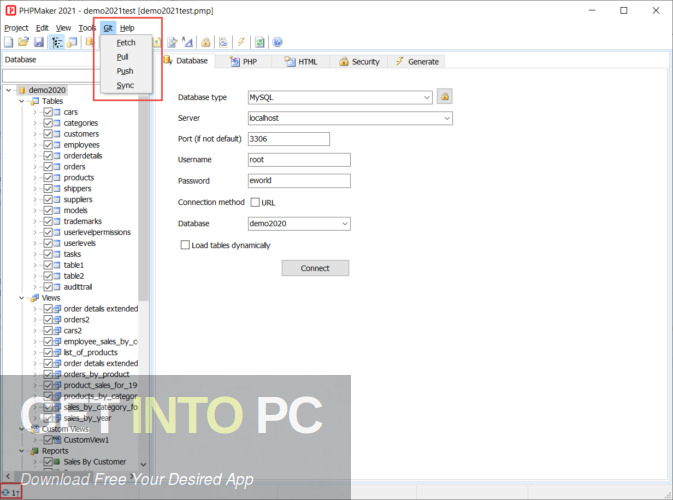Image resolution: width=673 pixels, height=500 pixels.
Task: Click the database search box above tree
Action: 51,76
